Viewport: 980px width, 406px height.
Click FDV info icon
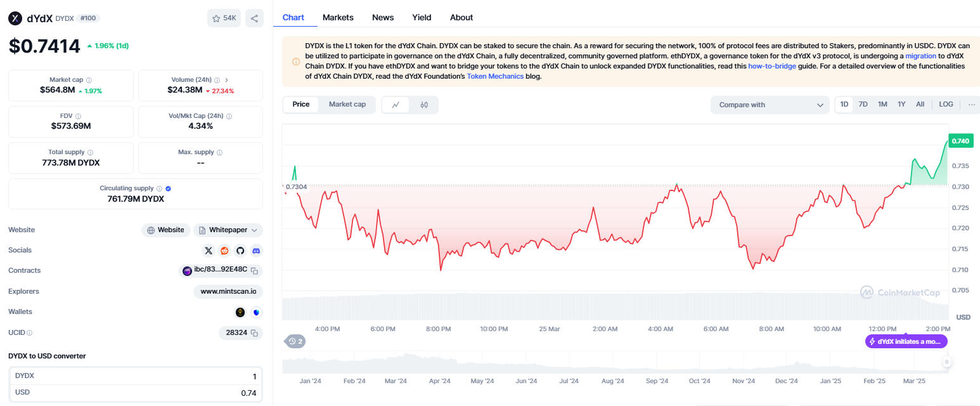(x=79, y=116)
